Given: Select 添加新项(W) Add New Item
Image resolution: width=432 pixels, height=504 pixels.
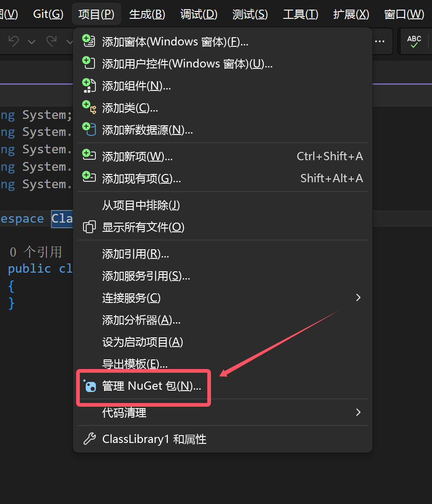Looking at the screenshot, I should pyautogui.click(x=137, y=157).
